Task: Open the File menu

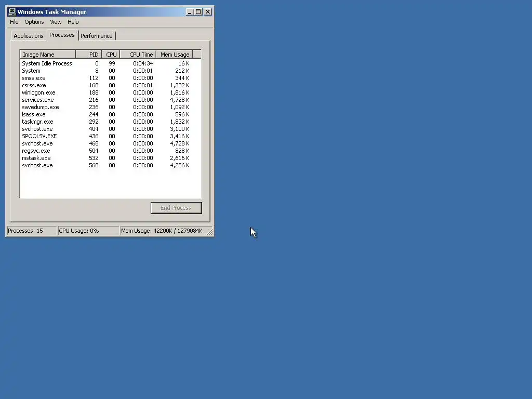Action: (x=14, y=22)
